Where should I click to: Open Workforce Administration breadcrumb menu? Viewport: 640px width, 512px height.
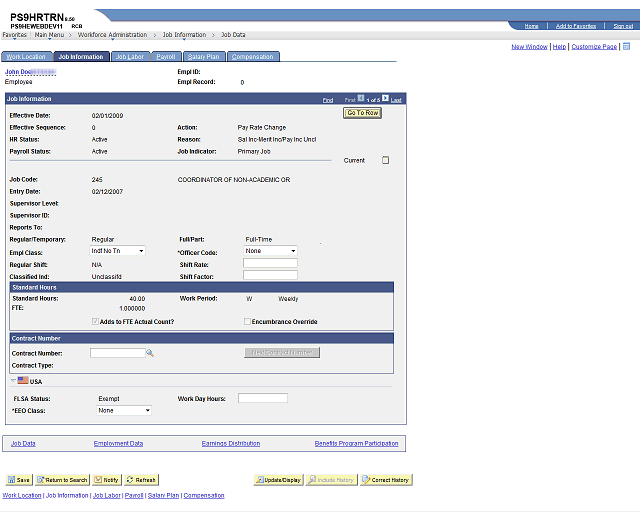point(112,35)
